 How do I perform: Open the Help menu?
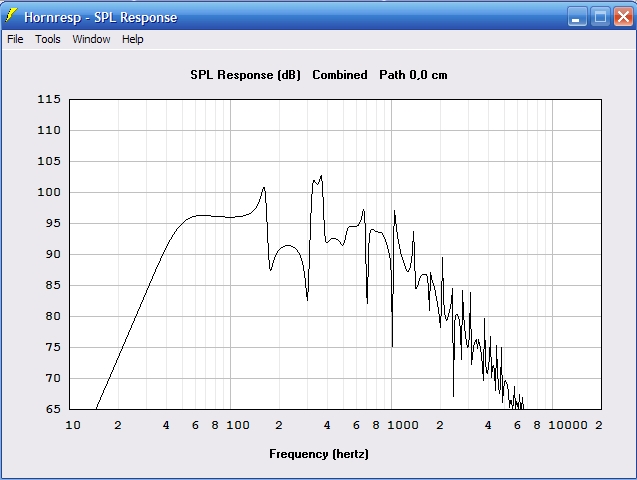tap(133, 39)
